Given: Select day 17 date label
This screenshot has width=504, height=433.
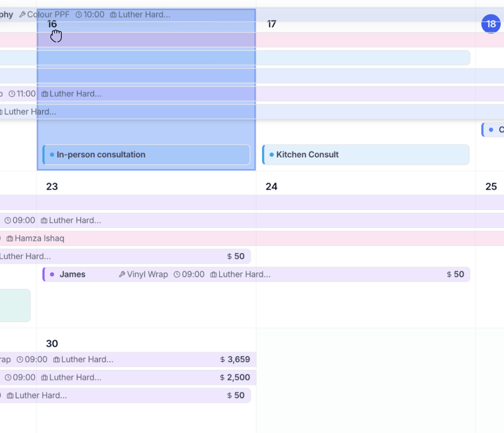Looking at the screenshot, I should pyautogui.click(x=271, y=24).
